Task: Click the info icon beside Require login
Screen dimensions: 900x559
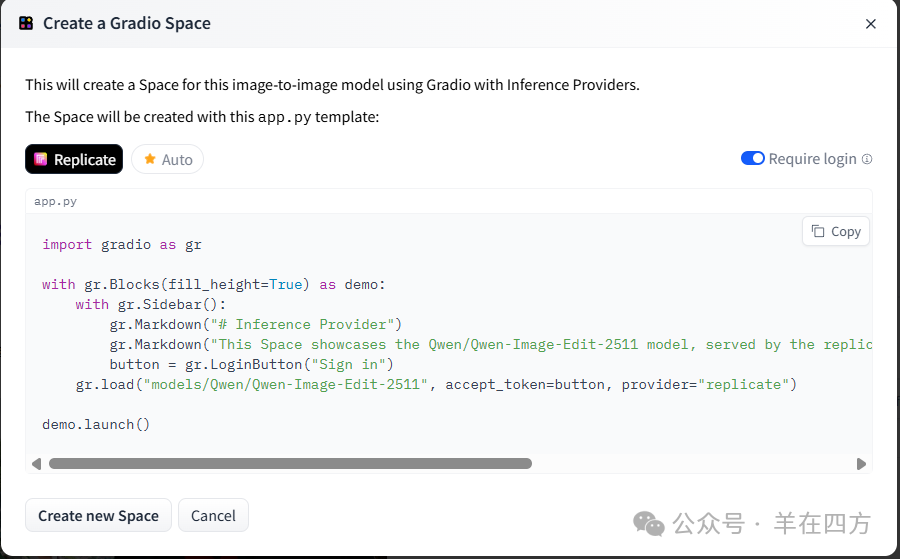Action: (867, 159)
